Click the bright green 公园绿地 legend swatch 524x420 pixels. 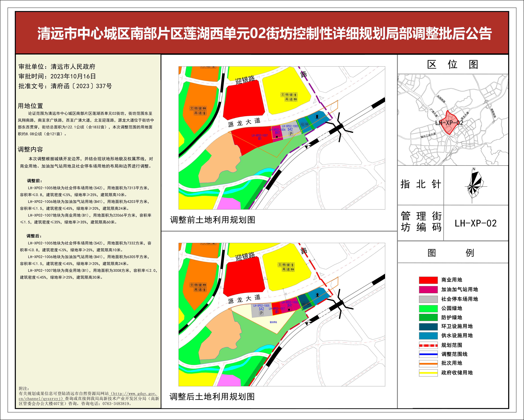pyautogui.click(x=428, y=308)
